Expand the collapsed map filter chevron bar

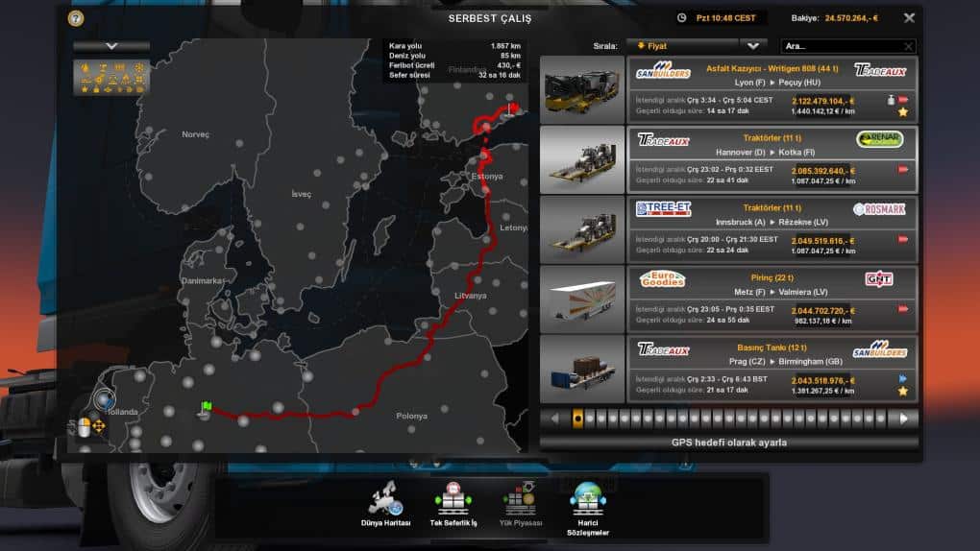coord(111,45)
